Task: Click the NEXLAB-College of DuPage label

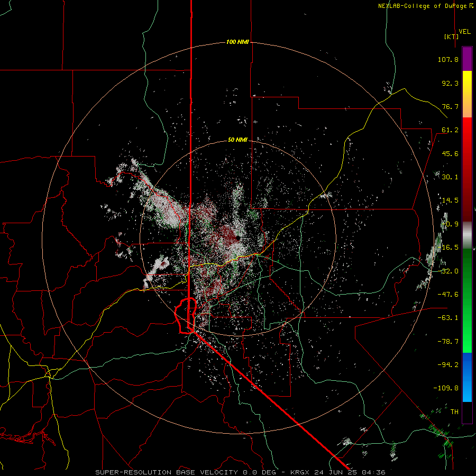Action: 425,6
